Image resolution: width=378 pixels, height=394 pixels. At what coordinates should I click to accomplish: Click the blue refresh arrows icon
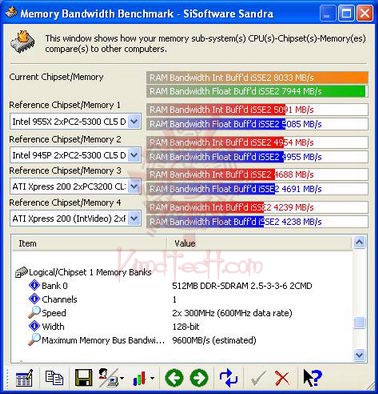[x=229, y=378]
